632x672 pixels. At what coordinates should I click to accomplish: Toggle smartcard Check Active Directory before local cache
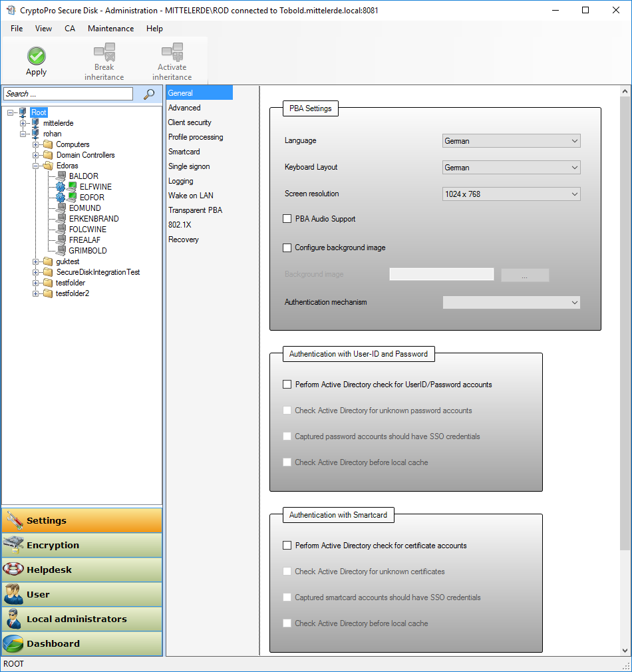click(x=287, y=623)
